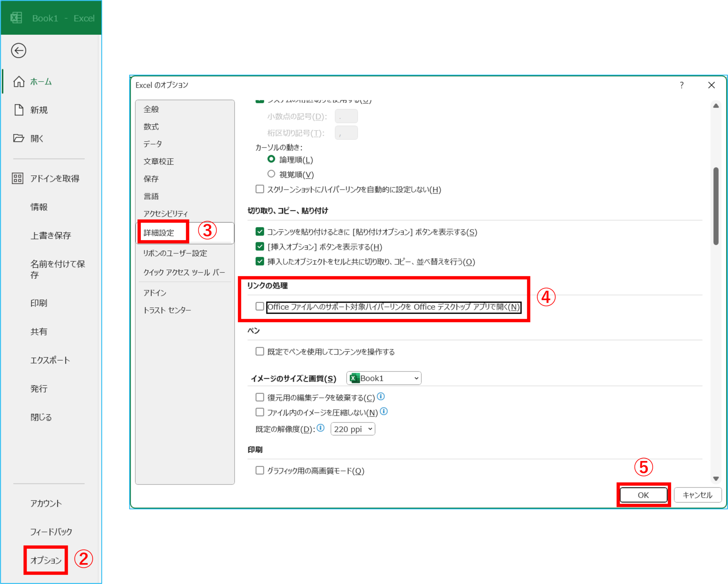Dismiss the dialog with キャンセル

coord(697,494)
